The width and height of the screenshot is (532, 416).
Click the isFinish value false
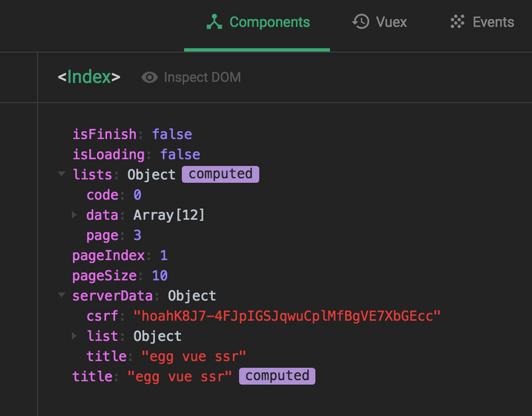(172, 134)
